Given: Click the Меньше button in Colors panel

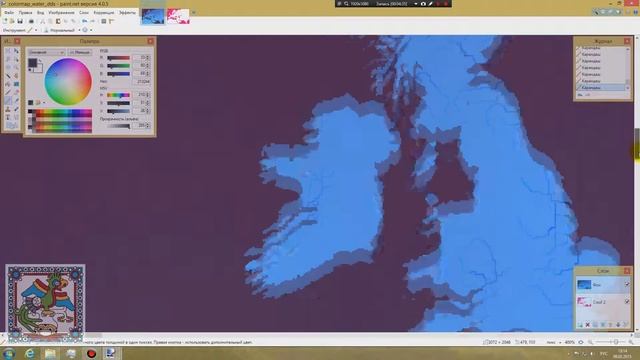Looking at the screenshot, I should (80, 52).
